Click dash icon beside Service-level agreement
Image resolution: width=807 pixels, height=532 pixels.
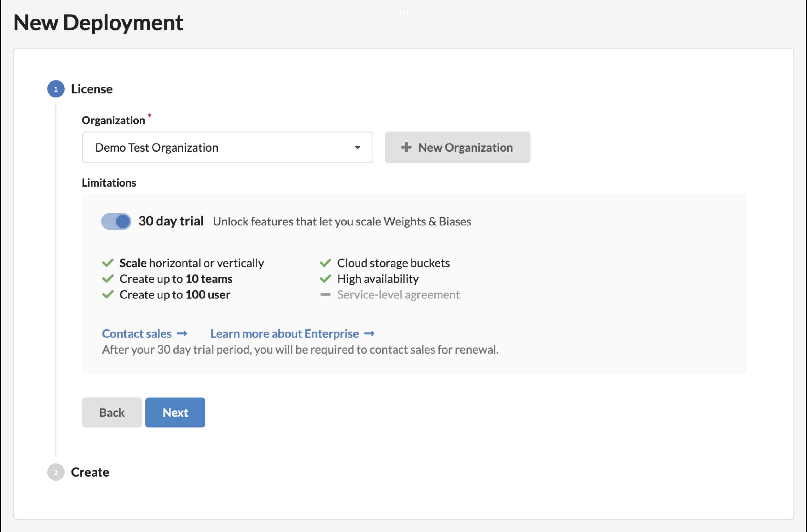coord(325,294)
